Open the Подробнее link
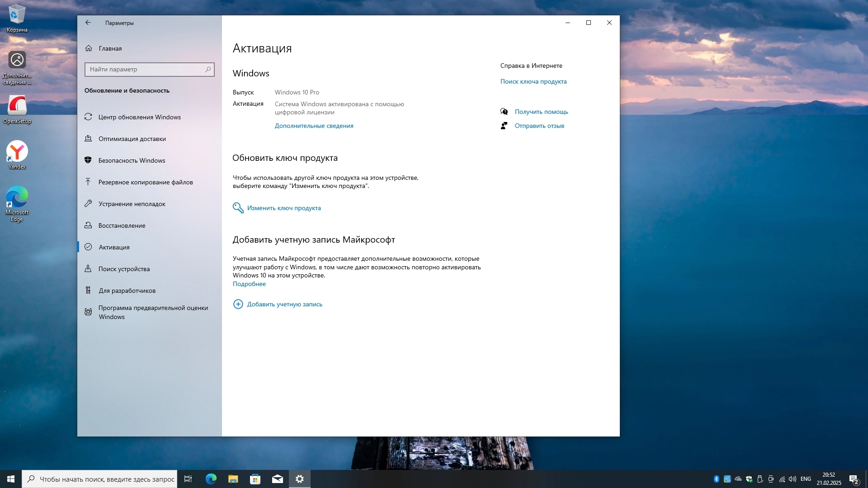This screenshot has height=488, width=868. click(249, 284)
